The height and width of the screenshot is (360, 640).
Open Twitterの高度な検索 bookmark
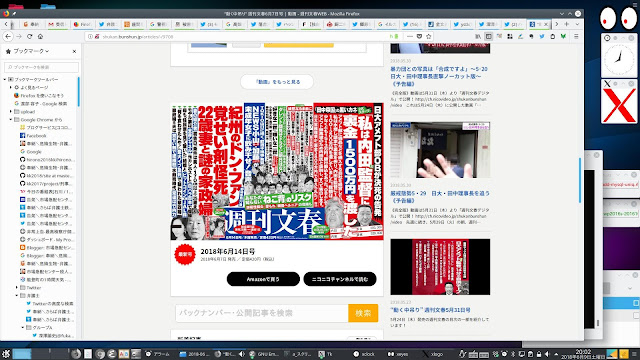pos(49,304)
